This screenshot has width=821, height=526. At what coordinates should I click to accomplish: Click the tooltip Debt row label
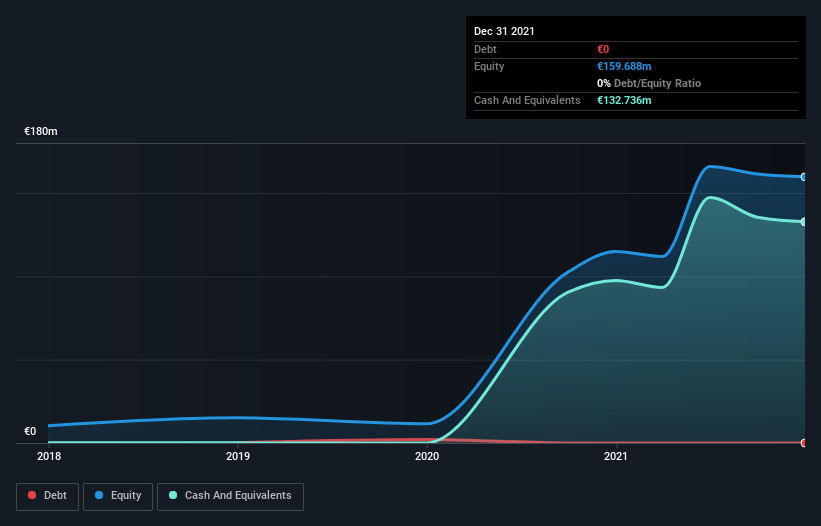click(x=485, y=49)
